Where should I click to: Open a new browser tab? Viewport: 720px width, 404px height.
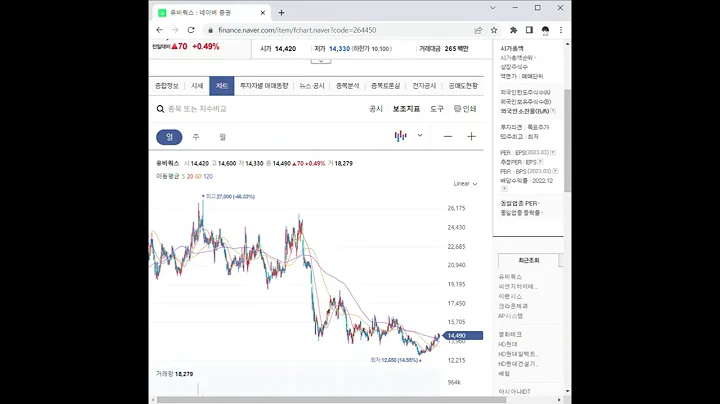(x=281, y=13)
